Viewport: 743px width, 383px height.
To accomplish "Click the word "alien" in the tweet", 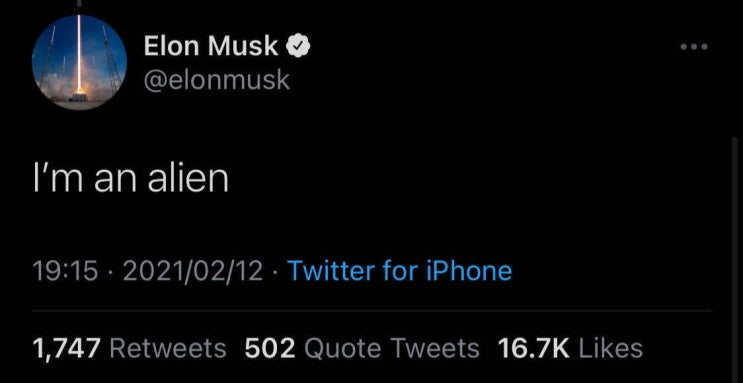I will (189, 178).
